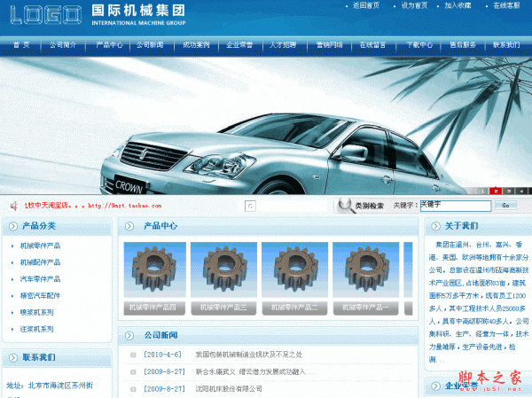532x398 pixels.
Task: Click 返回首页 top link
Action: pyautogui.click(x=366, y=5)
